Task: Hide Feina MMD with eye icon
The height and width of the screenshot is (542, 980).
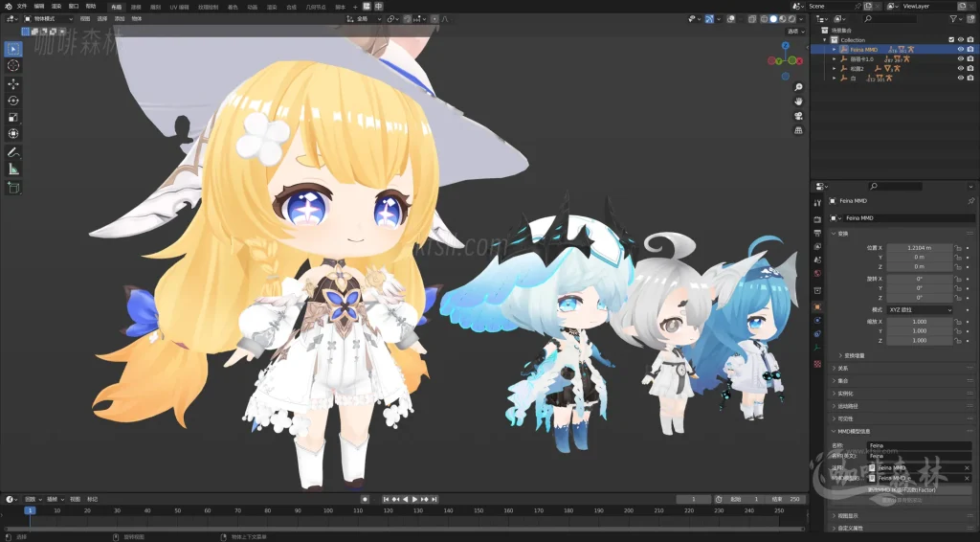Action: pos(961,50)
